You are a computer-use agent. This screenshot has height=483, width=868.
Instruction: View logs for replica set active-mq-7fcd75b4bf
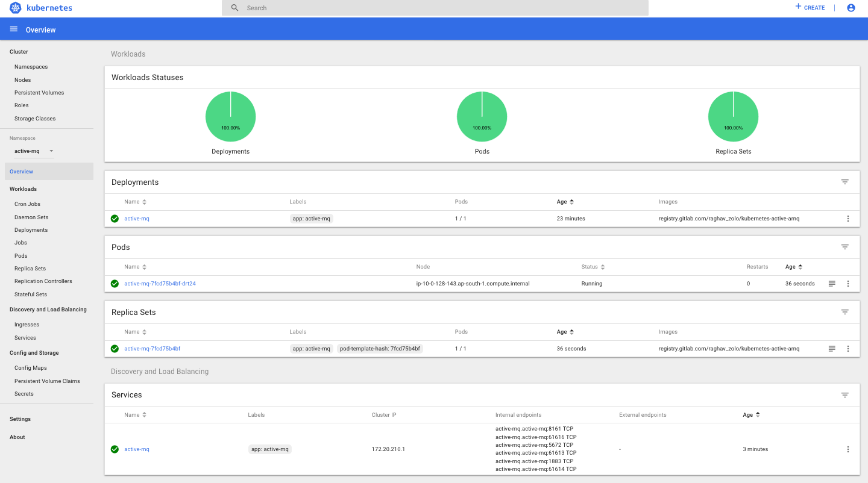(x=832, y=349)
